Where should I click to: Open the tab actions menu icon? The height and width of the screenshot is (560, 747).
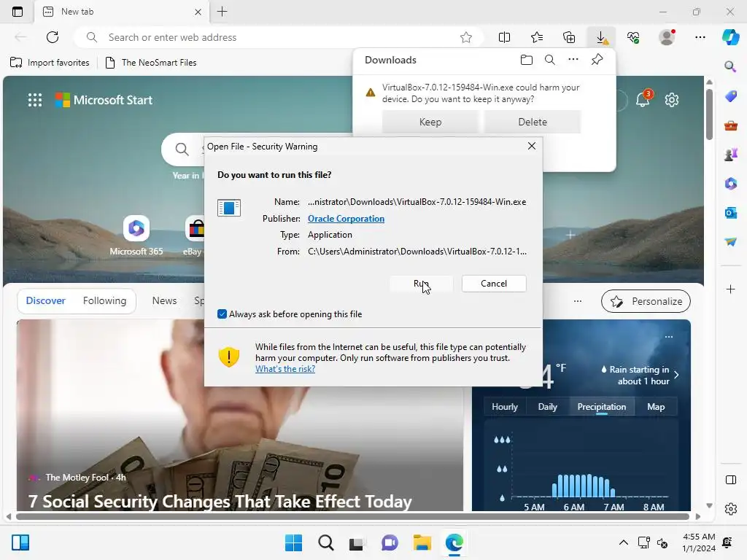(18, 12)
